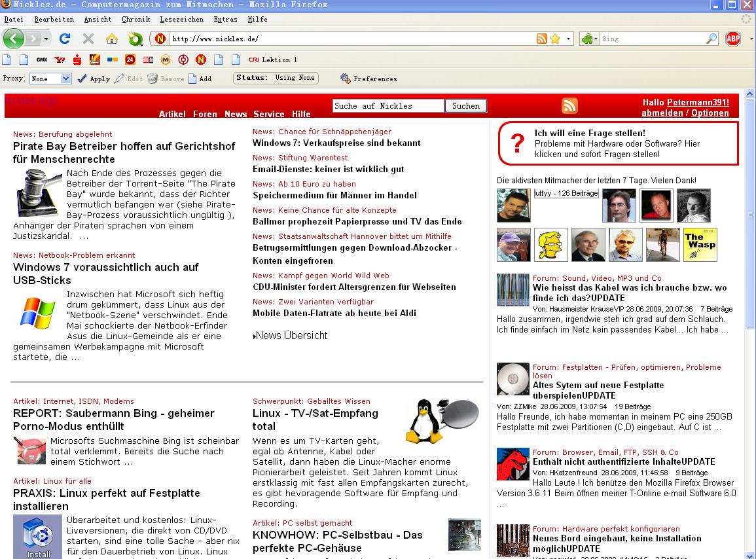Open Hilfe in the Firefox menu bar
756x559 pixels.
click(x=257, y=19)
